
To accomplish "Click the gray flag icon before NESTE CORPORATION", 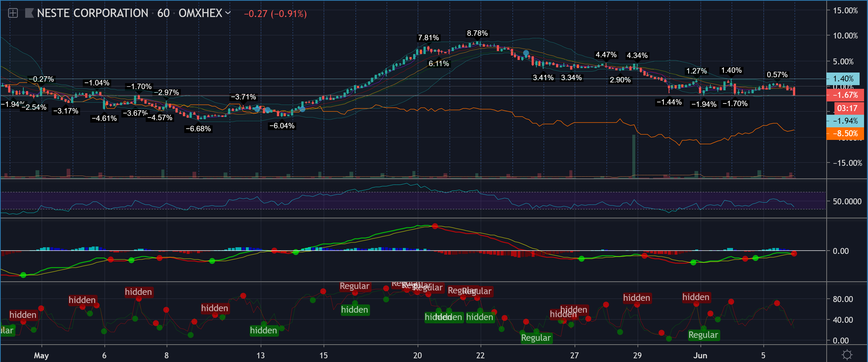I will pos(29,14).
